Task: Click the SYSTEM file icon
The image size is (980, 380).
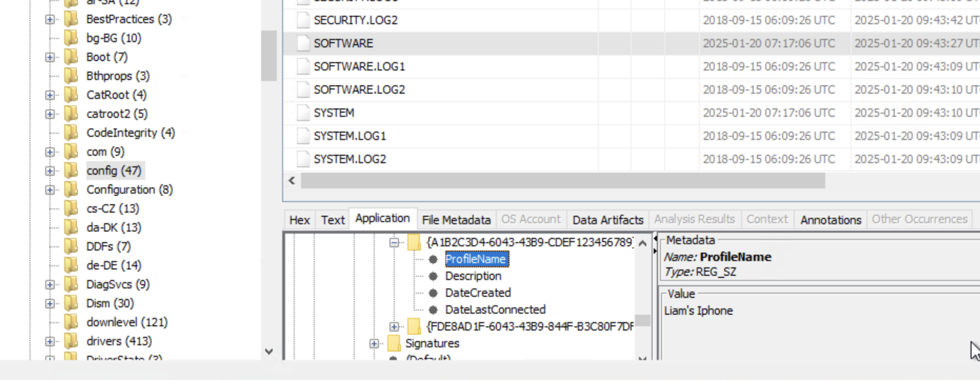Action: [303, 113]
